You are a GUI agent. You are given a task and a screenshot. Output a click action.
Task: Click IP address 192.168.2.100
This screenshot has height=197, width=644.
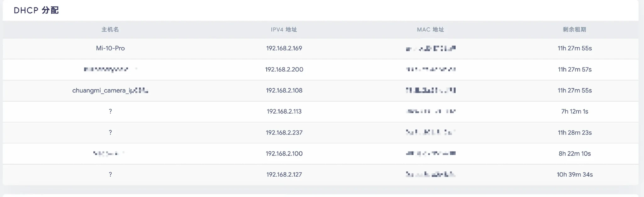coord(284,153)
